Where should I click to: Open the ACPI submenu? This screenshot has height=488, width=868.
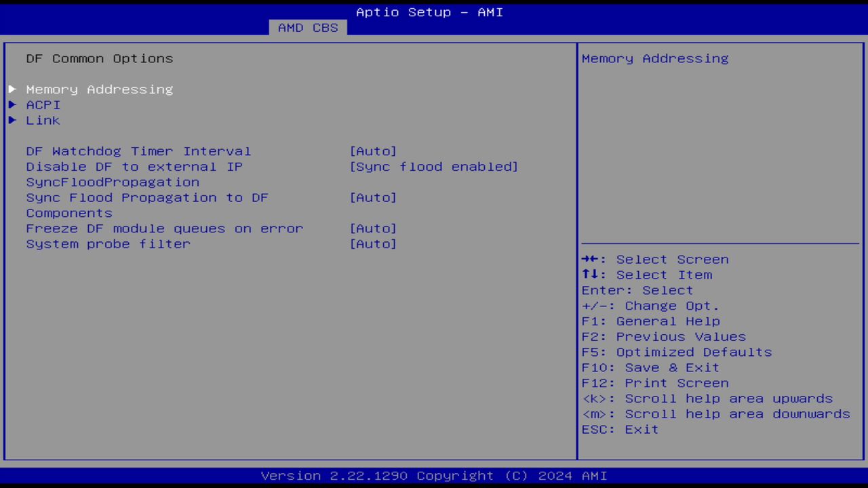click(x=43, y=105)
